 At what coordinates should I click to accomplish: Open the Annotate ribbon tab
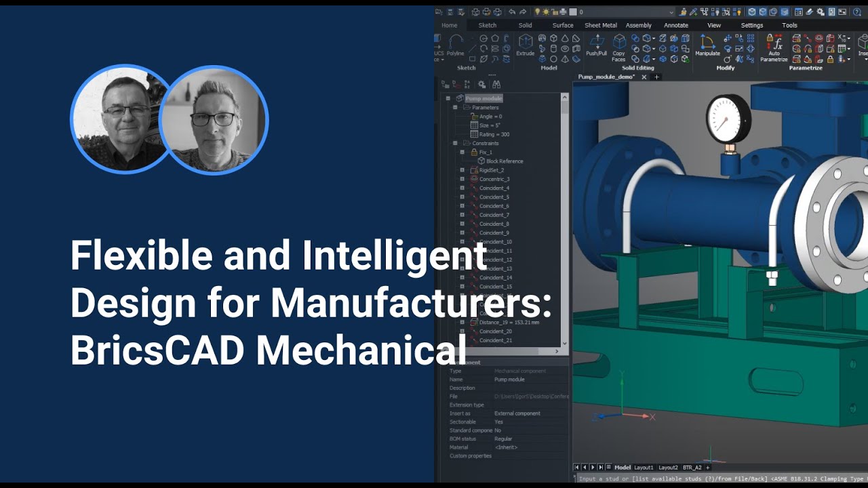point(676,25)
